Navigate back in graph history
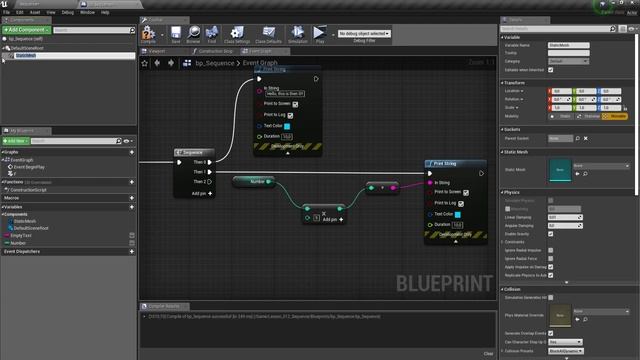The height and width of the screenshot is (360, 640). [157, 63]
